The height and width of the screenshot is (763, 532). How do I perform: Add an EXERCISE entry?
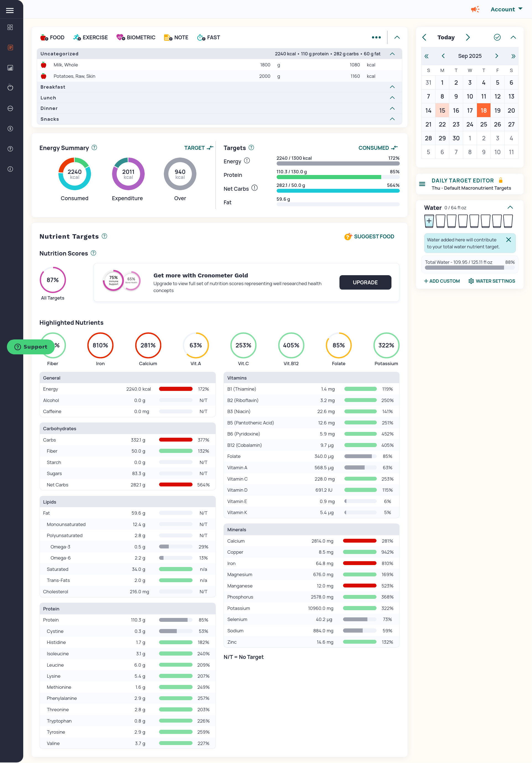pyautogui.click(x=90, y=38)
